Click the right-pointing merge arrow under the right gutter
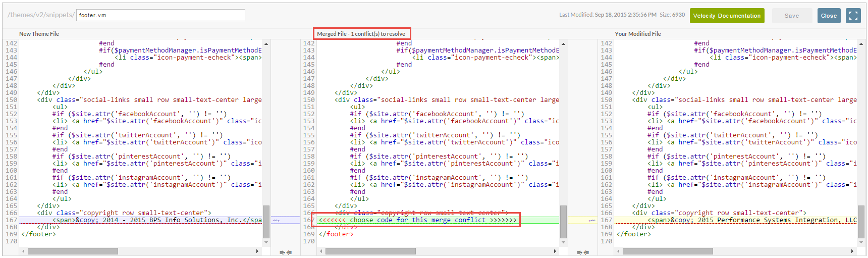Viewport: 868px width, 258px height. 579,252
